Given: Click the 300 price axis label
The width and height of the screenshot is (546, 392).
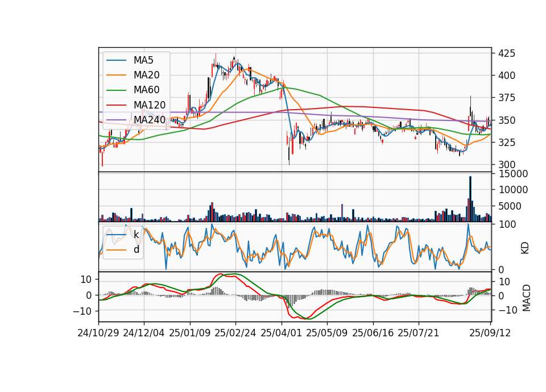Looking at the screenshot, I should click(x=507, y=165).
